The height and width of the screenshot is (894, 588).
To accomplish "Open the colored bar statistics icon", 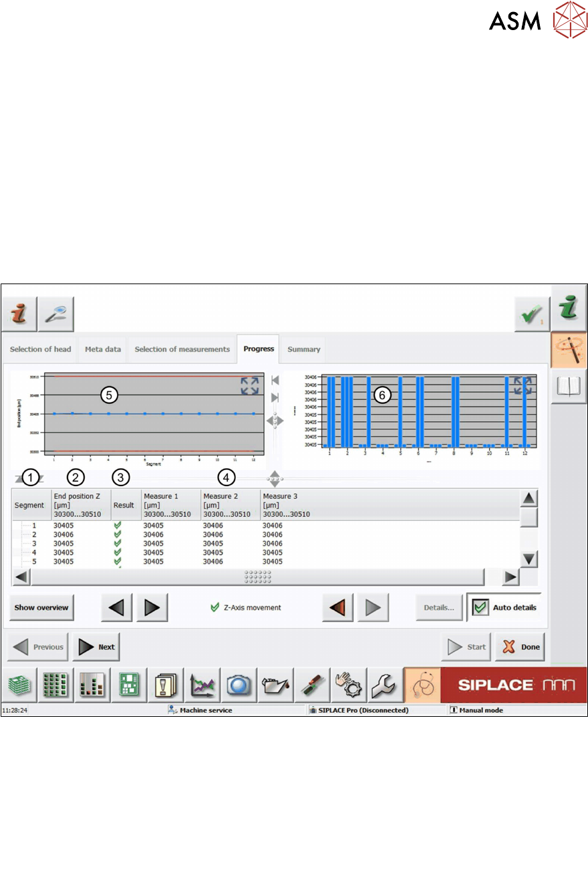I will pyautogui.click(x=92, y=685).
